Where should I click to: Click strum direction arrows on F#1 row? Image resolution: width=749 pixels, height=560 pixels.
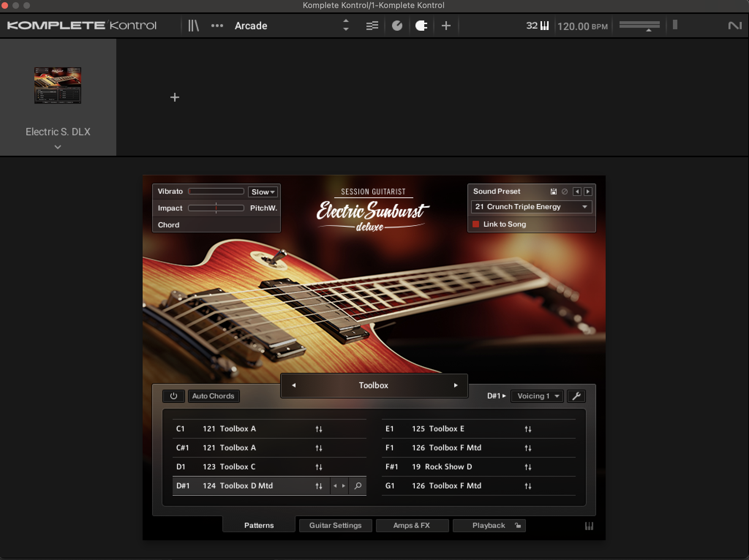pos(528,467)
